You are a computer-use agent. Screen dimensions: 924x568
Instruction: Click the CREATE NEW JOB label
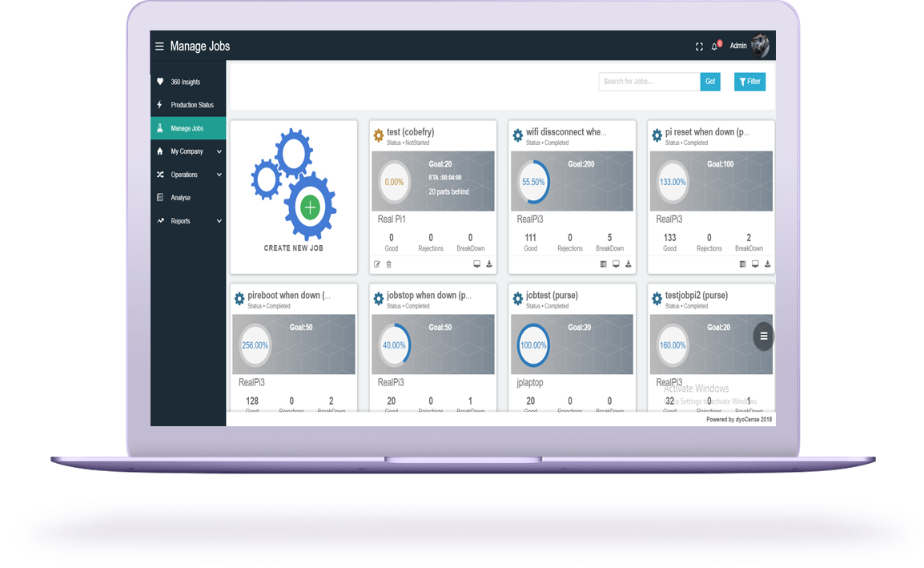click(294, 248)
